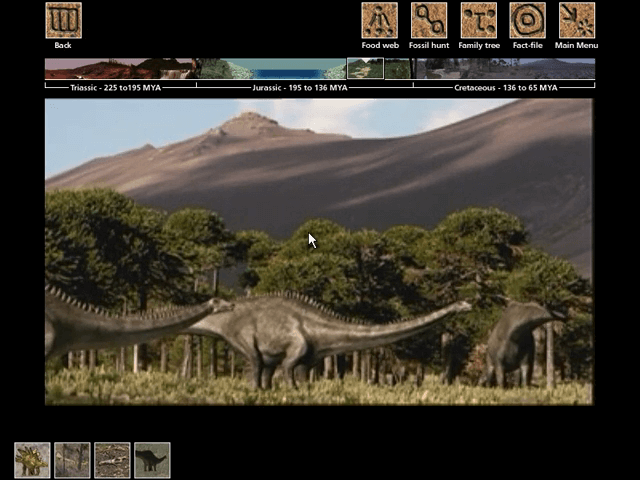Open the Food web icon

(380, 20)
